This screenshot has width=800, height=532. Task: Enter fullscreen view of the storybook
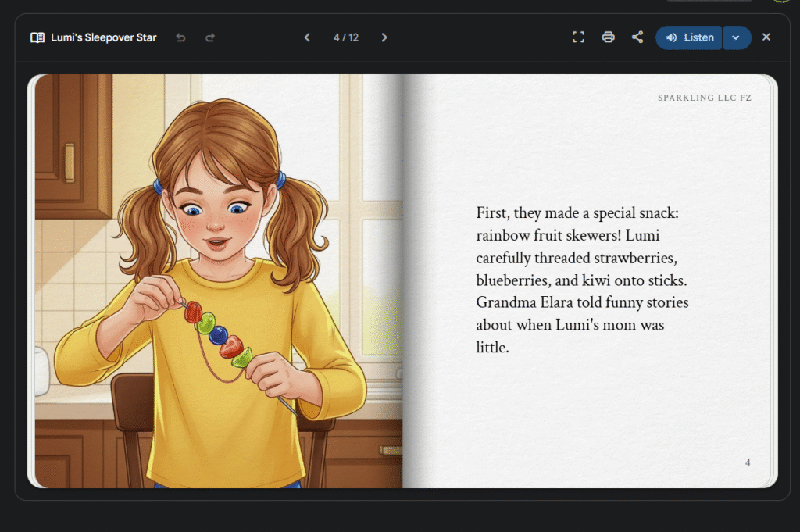tap(578, 37)
